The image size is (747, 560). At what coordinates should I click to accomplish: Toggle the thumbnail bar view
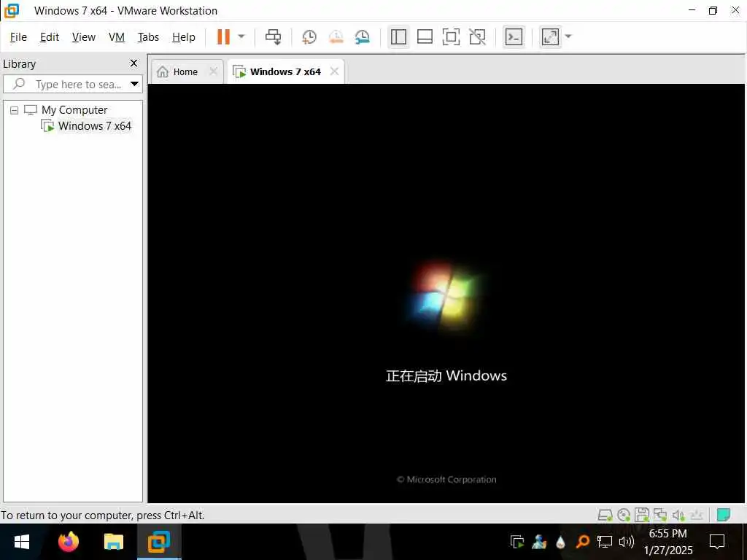(425, 36)
